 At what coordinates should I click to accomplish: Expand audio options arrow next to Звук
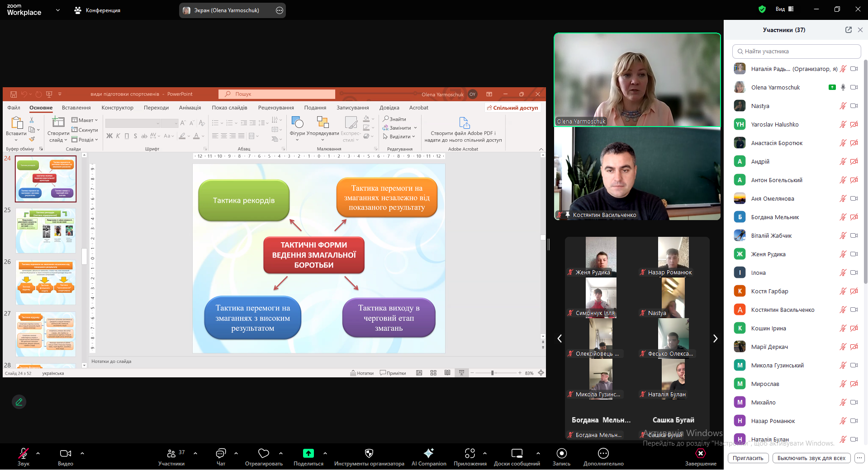pyautogui.click(x=38, y=453)
